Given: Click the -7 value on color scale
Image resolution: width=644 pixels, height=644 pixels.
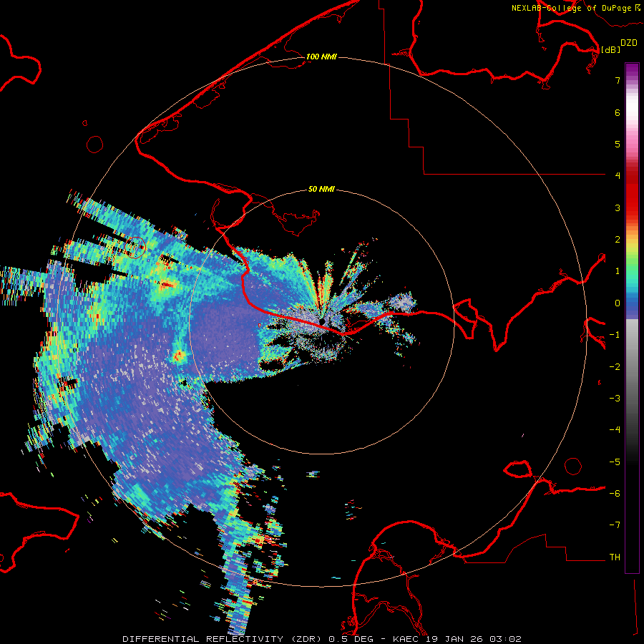Looking at the screenshot, I should coord(615,525).
